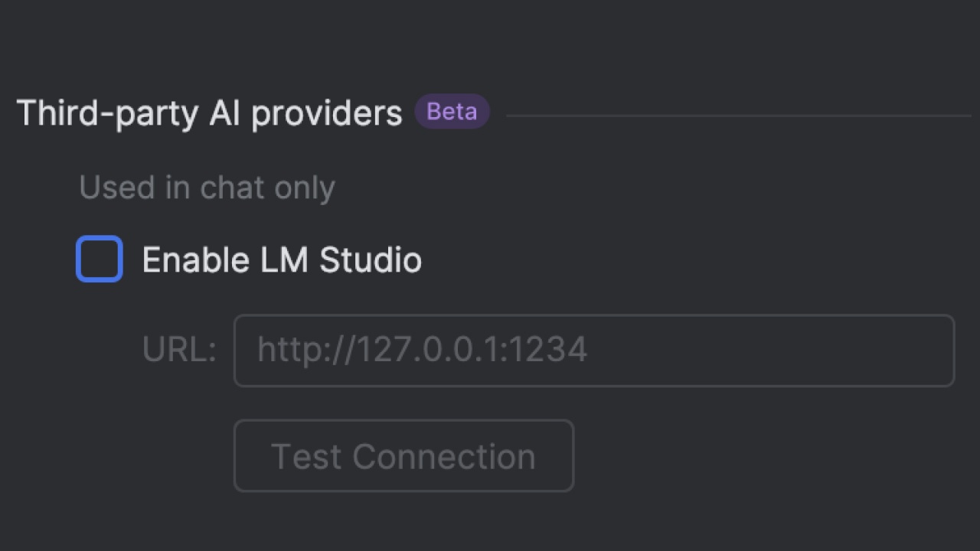This screenshot has width=980, height=551.
Task: Test the LM Studio server connection
Action: pyautogui.click(x=403, y=456)
